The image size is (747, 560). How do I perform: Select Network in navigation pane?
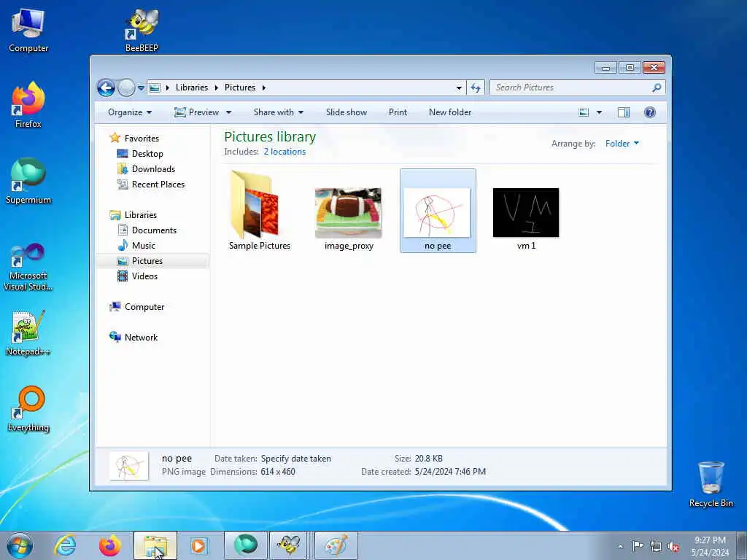141,337
